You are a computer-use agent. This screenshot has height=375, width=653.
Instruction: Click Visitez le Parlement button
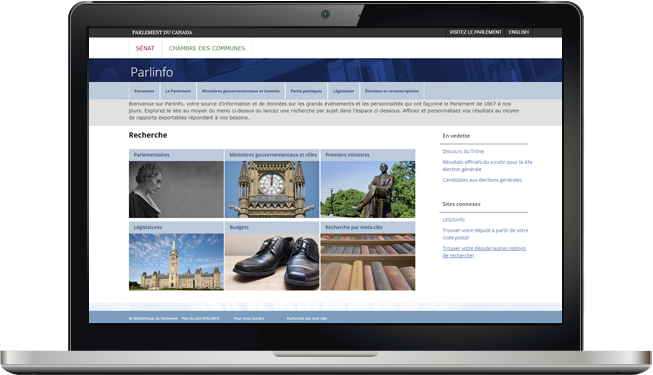(x=475, y=32)
